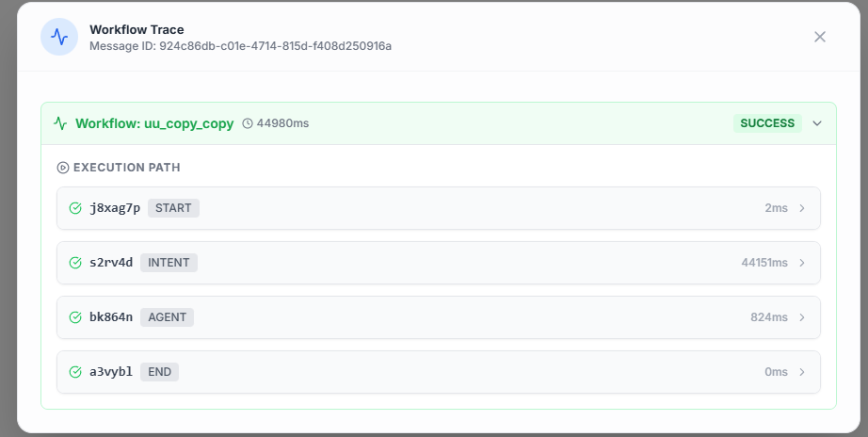Click the success check icon for a3vybl
The image size is (868, 437).
(x=75, y=372)
